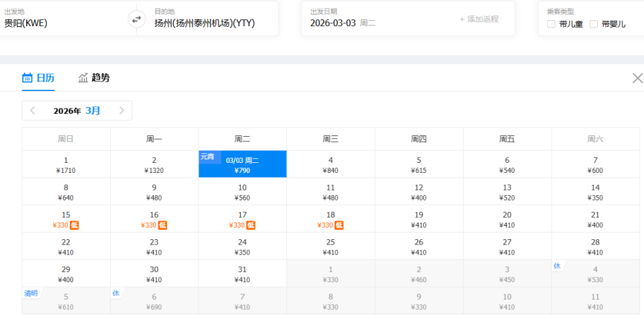The image size is (644, 319).
Task: Select March 28 priced ¥410
Action: pos(596,247)
